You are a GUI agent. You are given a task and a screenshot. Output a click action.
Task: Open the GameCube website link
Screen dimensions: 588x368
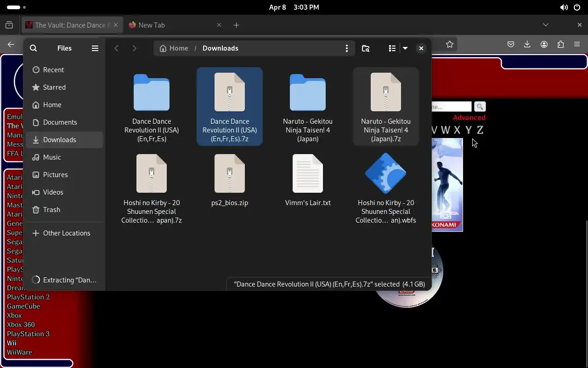click(x=23, y=306)
